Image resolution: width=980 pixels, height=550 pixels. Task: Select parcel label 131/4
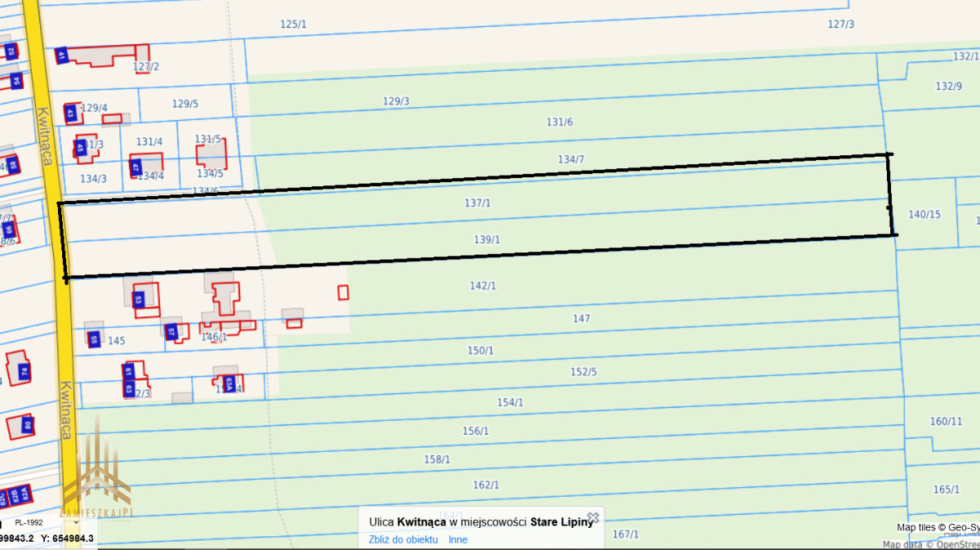149,142
